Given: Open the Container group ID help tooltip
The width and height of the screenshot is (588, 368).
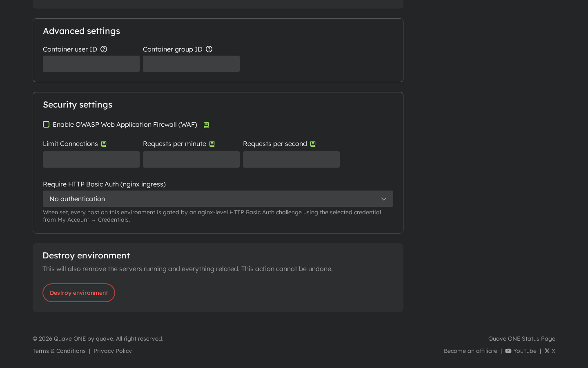Looking at the screenshot, I should point(209,49).
